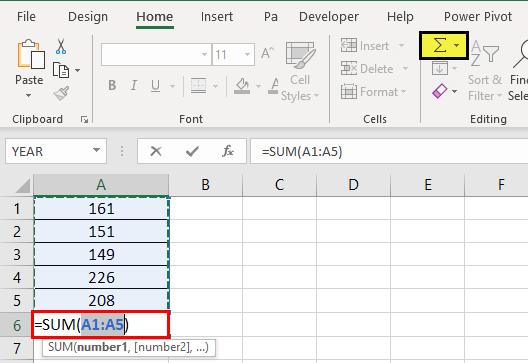This screenshot has width=528, height=363.
Task: Open the Borders dropdown arrow
Action: click(216, 86)
